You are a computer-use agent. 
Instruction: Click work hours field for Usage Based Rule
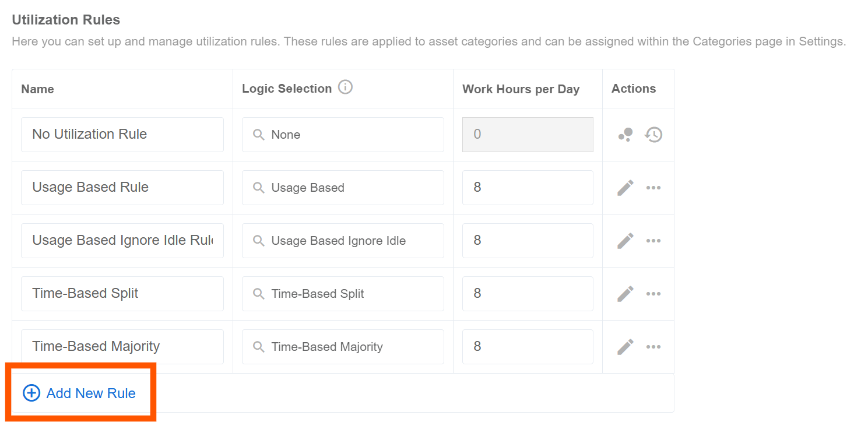tap(528, 188)
